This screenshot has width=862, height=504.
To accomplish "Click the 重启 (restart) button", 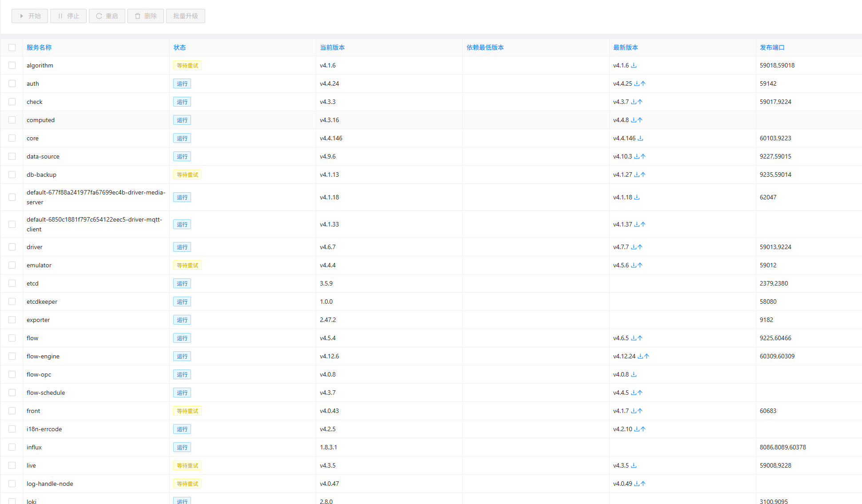I will 107,16.
